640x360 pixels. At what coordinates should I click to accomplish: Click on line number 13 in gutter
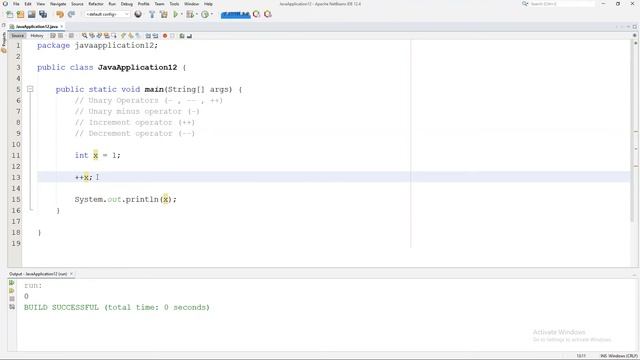click(16, 178)
